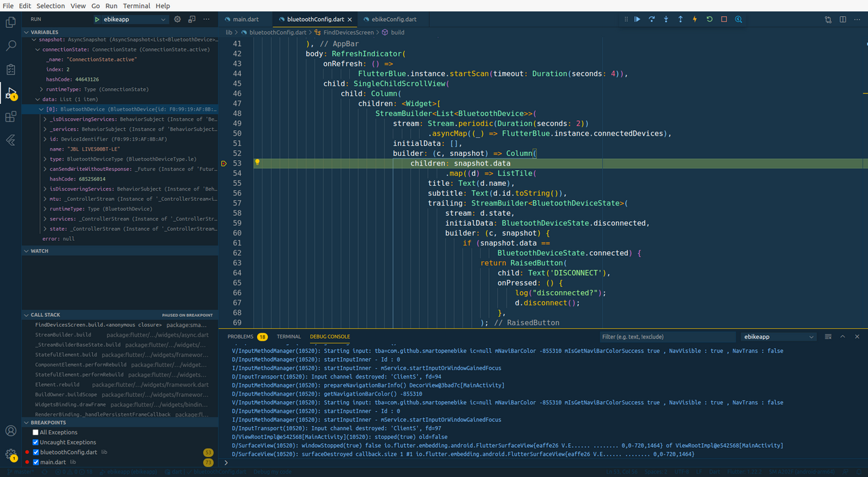Open the Accounts icon in activity bar

(11, 431)
